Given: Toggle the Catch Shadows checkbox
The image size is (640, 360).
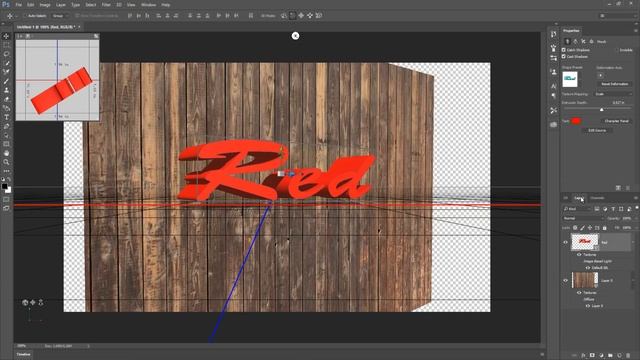Looking at the screenshot, I should [564, 50].
